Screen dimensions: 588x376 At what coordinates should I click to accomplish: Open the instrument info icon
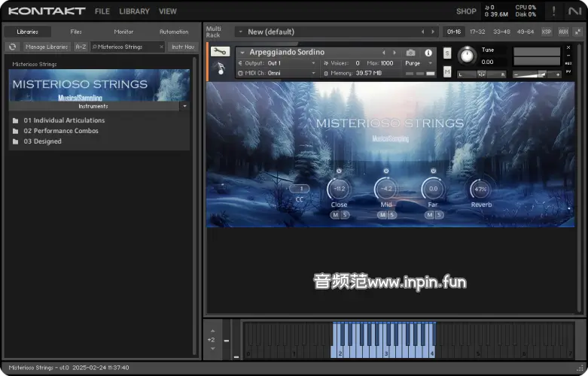pyautogui.click(x=429, y=53)
